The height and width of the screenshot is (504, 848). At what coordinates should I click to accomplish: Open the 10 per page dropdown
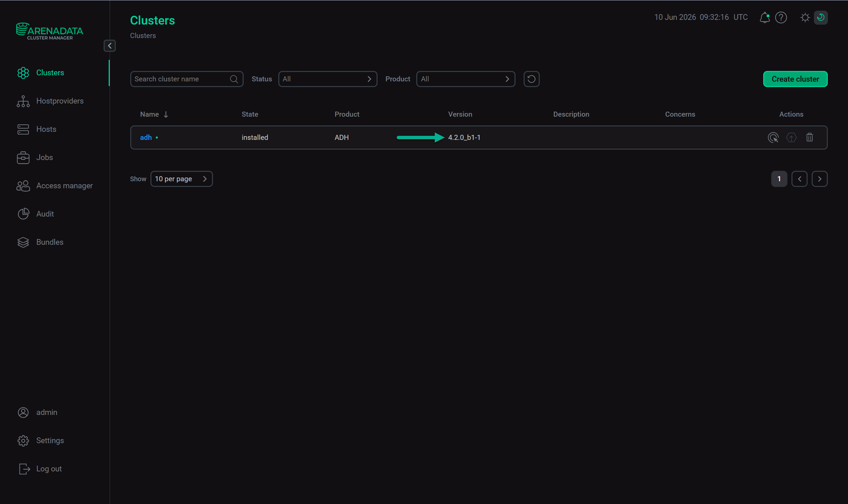(x=181, y=179)
